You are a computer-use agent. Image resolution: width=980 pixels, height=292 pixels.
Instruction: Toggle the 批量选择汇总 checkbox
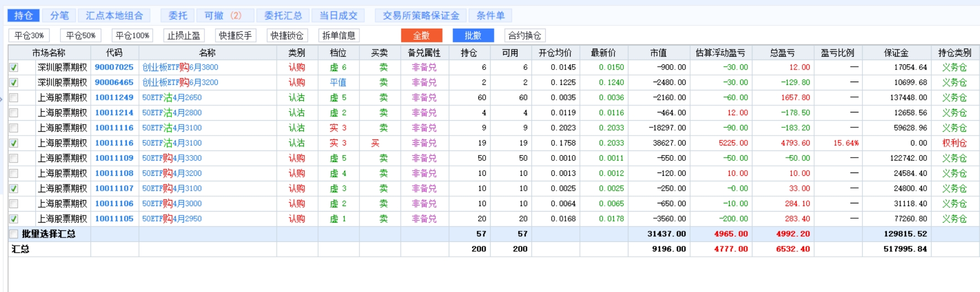click(x=14, y=234)
